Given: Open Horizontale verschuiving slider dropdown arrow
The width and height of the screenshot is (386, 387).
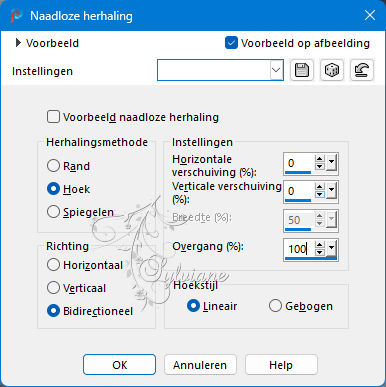Looking at the screenshot, I should pos(331,163).
